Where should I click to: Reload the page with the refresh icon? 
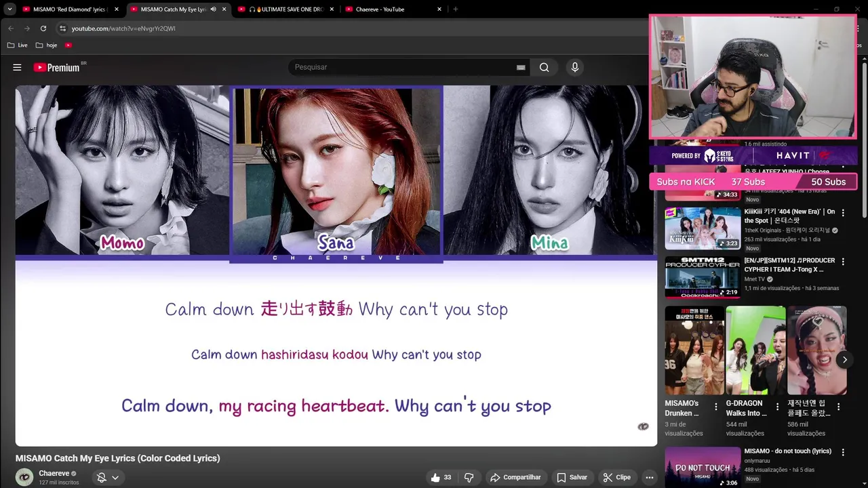[43, 28]
